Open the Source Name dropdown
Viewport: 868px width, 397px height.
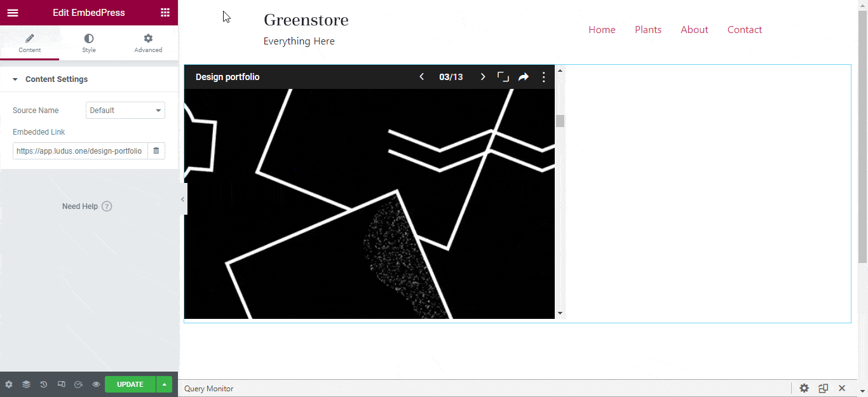[x=125, y=111]
